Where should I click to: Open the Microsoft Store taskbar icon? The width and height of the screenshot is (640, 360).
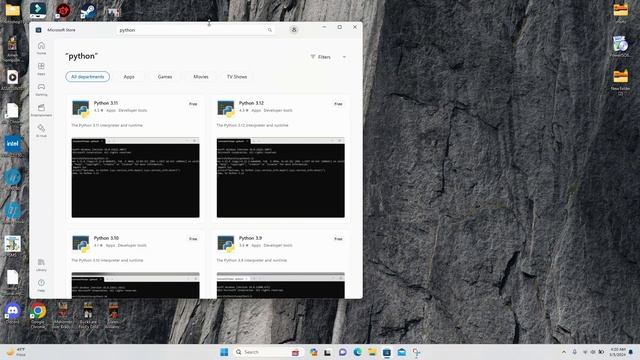point(387,352)
